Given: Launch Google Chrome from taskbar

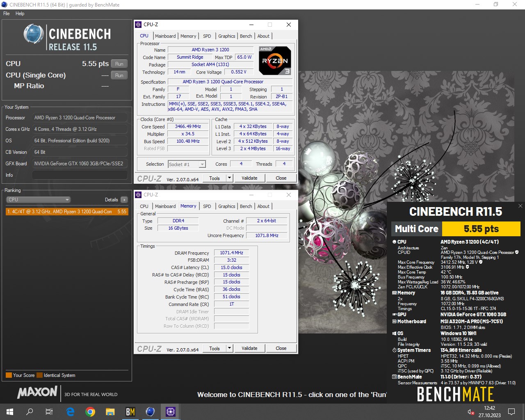Looking at the screenshot, I should pyautogui.click(x=90, y=412).
